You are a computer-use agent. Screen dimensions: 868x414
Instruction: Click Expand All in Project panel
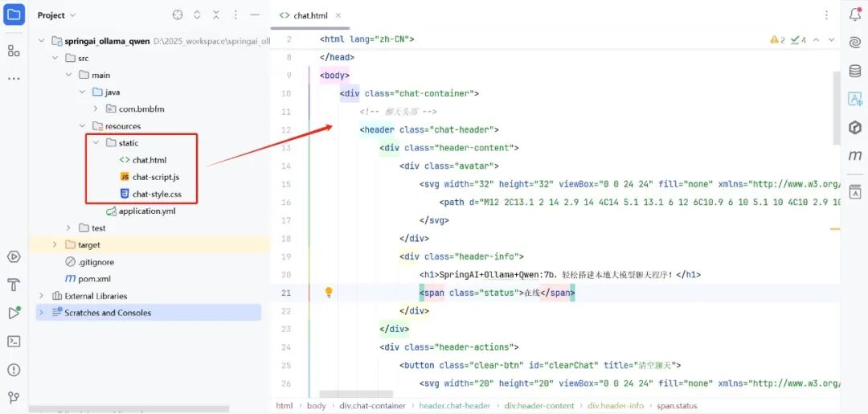tap(197, 15)
